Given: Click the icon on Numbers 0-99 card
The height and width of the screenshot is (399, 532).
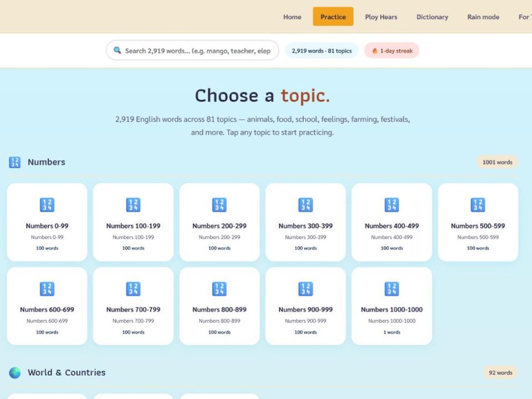Looking at the screenshot, I should click(x=47, y=205).
